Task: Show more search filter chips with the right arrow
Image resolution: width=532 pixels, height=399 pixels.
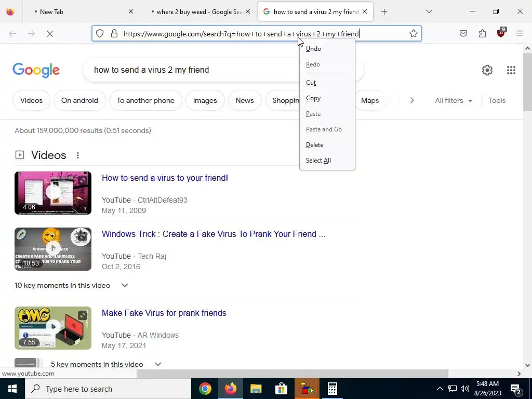Action: point(412,100)
